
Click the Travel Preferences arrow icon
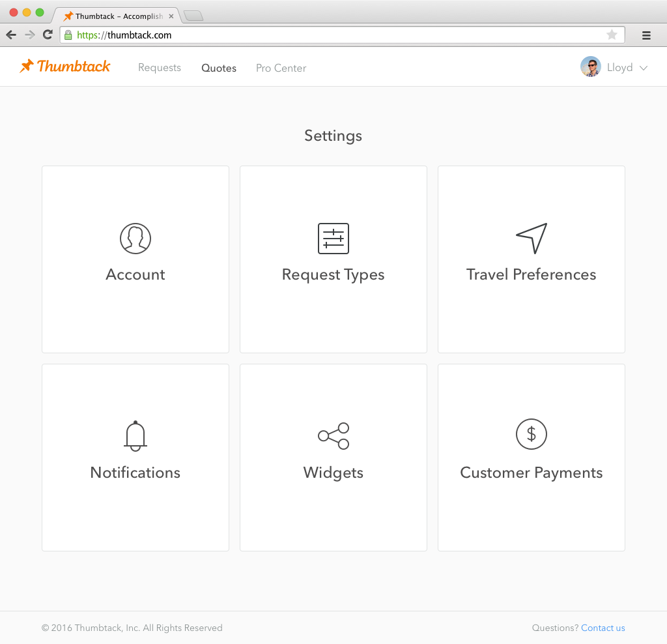[532, 239]
